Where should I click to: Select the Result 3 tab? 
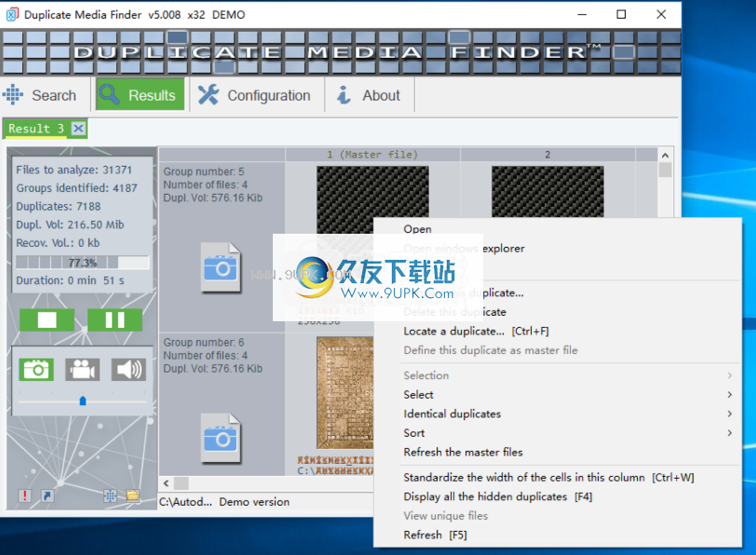point(36,129)
